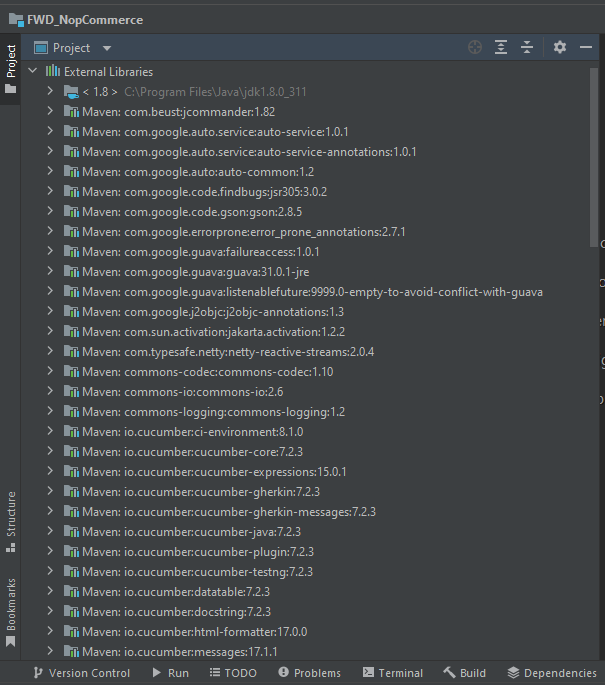
Task: Select Maven: com.google.auto.service:auto-service-annotations:1.0.1
Action: pos(249,152)
